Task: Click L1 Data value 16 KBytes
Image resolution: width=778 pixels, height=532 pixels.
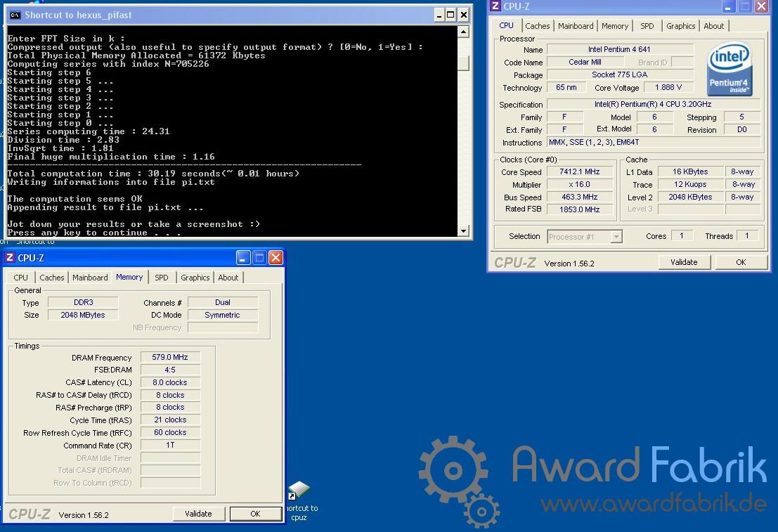Action: [690, 171]
